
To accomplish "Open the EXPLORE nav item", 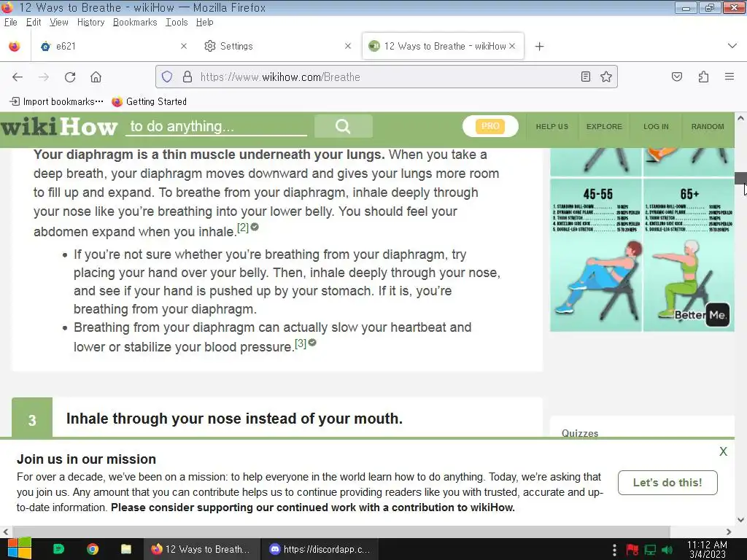I will click(x=604, y=127).
